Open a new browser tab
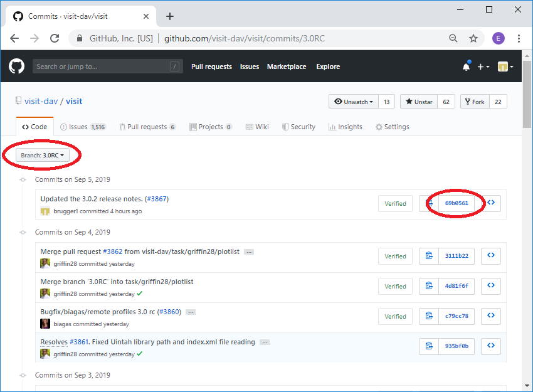The width and height of the screenshot is (533, 392). pos(170,16)
